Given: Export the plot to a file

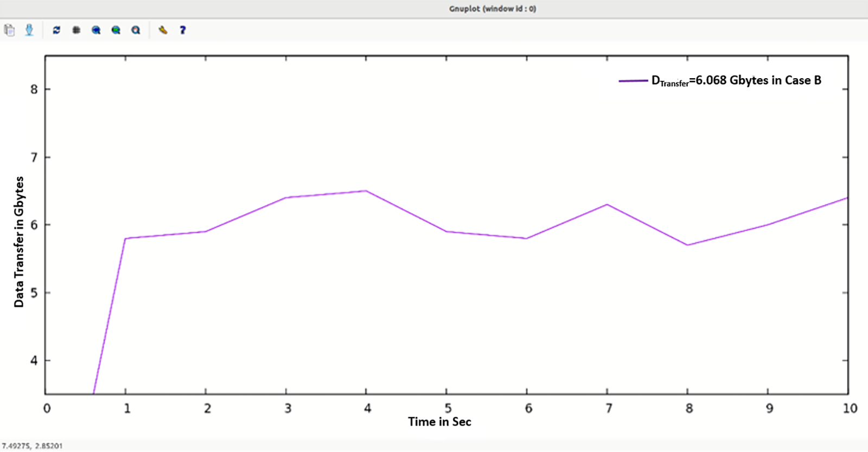Looking at the screenshot, I should pyautogui.click(x=29, y=30).
